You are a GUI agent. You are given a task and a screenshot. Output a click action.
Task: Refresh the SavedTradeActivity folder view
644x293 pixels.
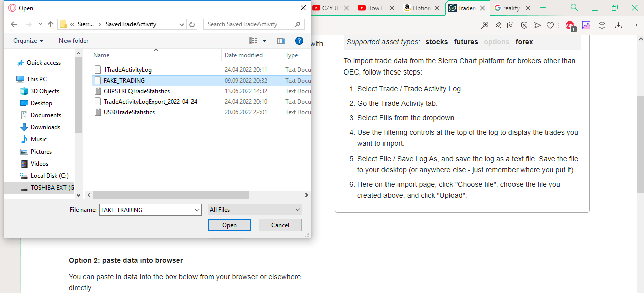tap(192, 24)
